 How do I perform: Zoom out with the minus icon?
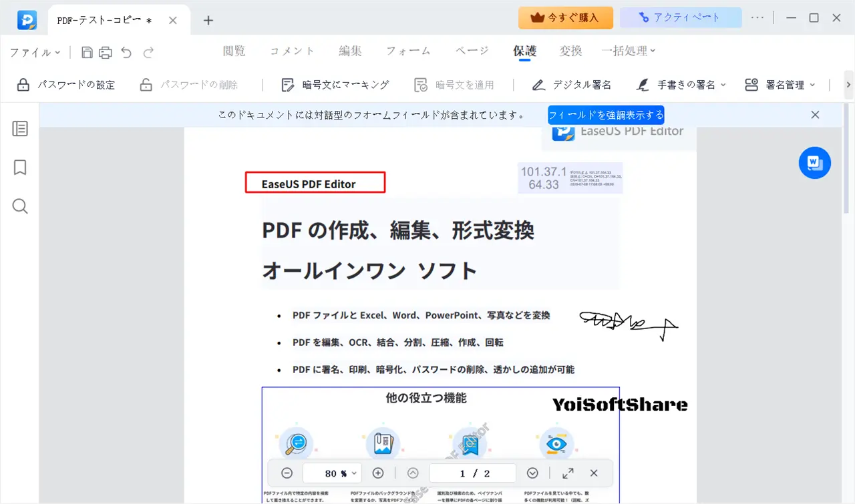click(x=287, y=473)
